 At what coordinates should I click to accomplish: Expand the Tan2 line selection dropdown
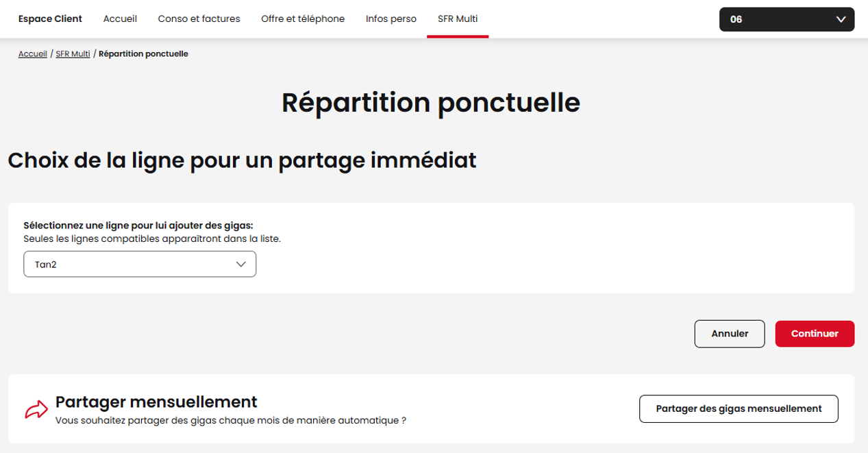coord(140,264)
